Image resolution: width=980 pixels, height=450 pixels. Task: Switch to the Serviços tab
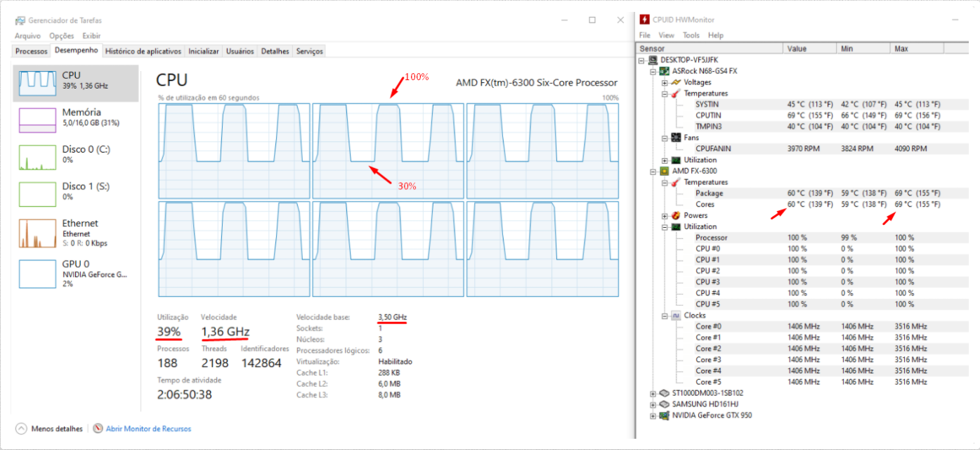point(310,51)
